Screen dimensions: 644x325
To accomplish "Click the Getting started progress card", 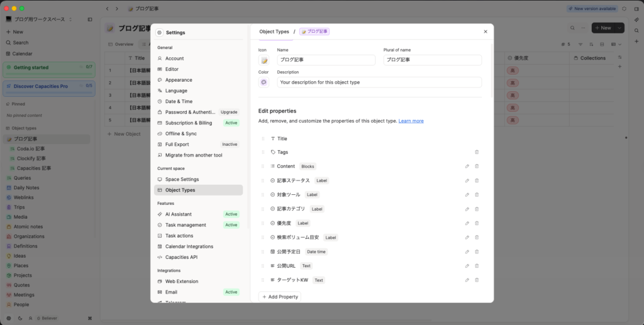I will [x=49, y=69].
